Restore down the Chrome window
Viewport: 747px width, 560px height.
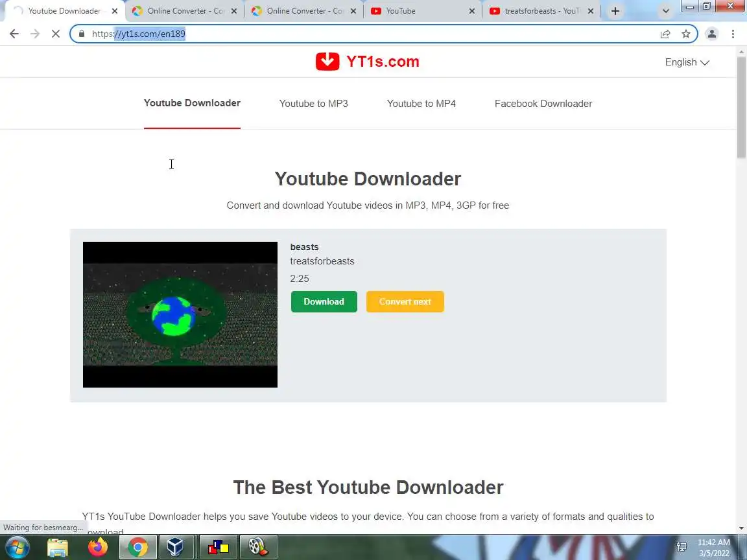pyautogui.click(x=707, y=6)
